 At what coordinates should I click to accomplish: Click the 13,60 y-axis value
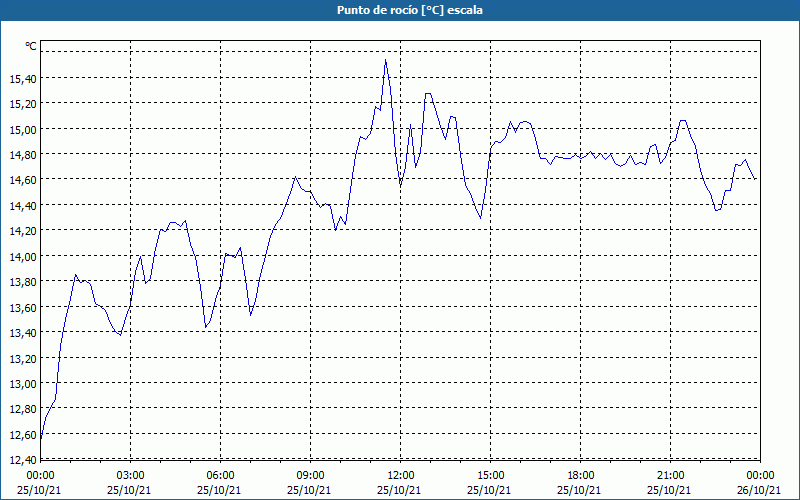pyautogui.click(x=22, y=308)
